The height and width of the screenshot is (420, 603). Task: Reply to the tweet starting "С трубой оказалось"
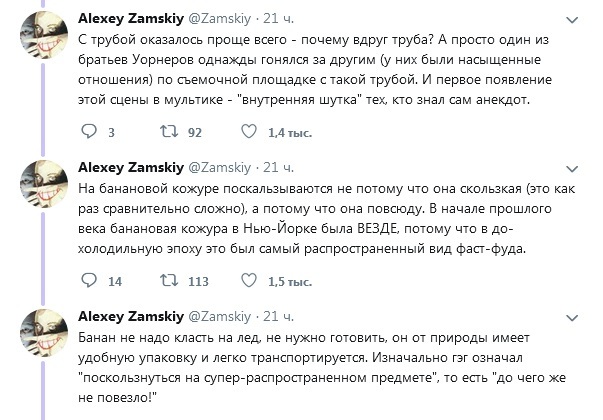pyautogui.click(x=88, y=131)
